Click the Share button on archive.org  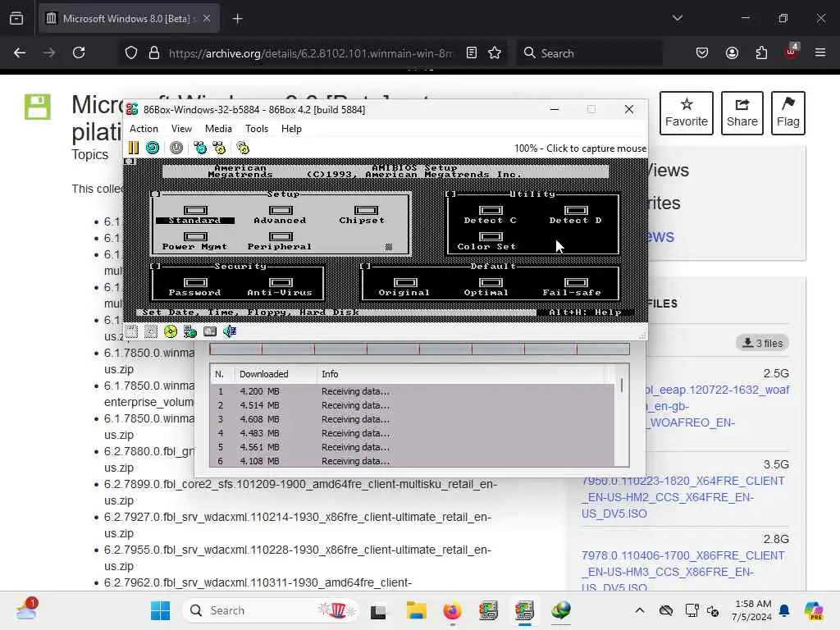[x=742, y=113]
